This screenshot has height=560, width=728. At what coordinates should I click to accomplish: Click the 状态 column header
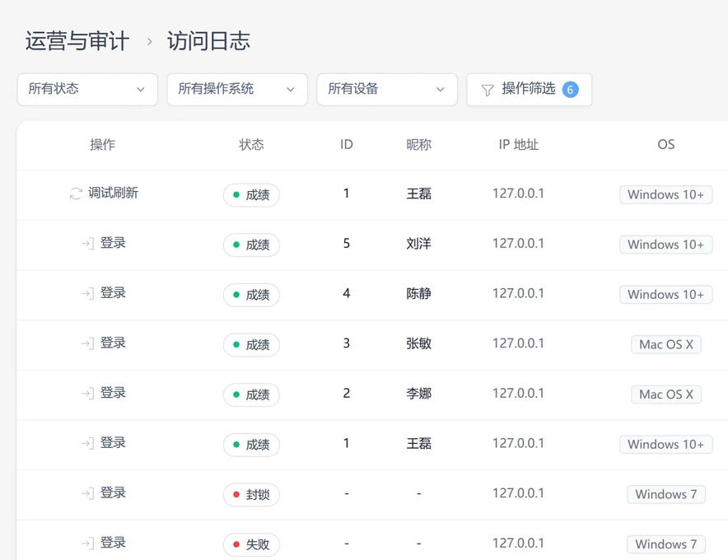(x=252, y=144)
